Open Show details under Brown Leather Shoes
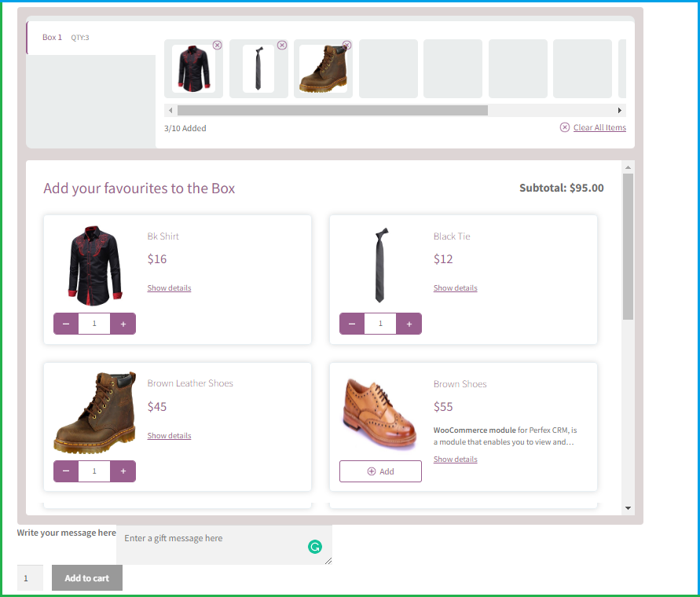Screen dimensions: 700x597 coord(169,435)
